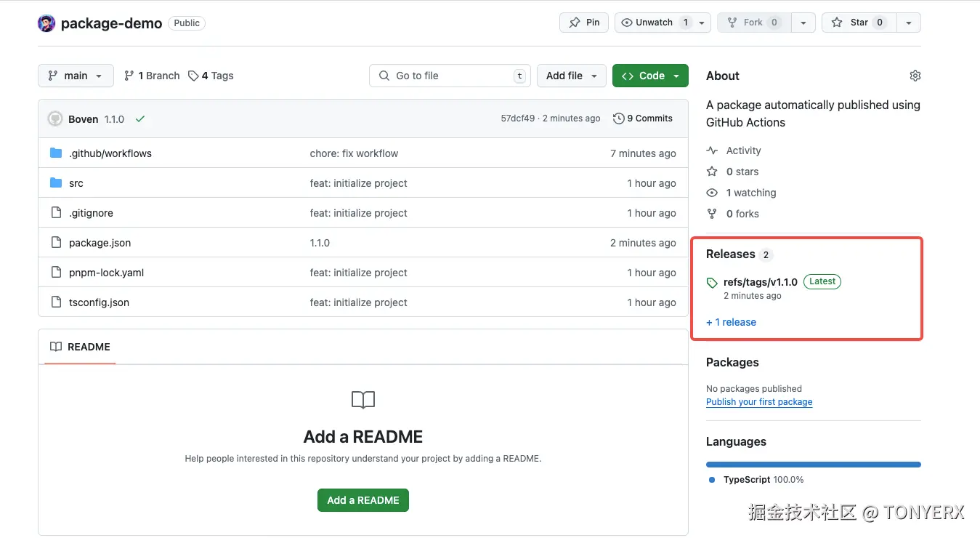The height and width of the screenshot is (538, 980).
Task: Click the green Add a README button
Action: click(363, 500)
